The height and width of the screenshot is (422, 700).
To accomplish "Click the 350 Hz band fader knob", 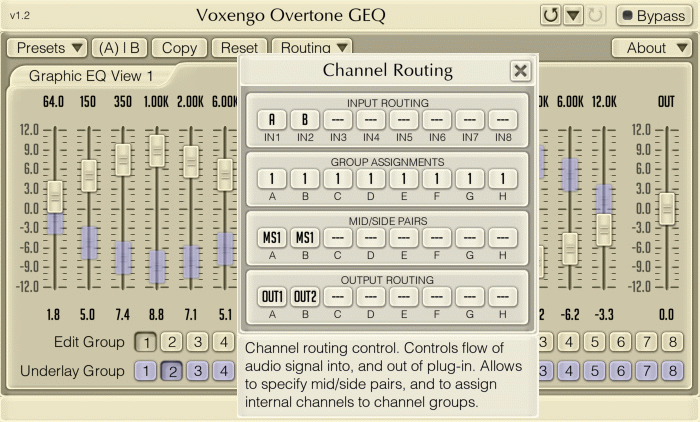I will (123, 160).
